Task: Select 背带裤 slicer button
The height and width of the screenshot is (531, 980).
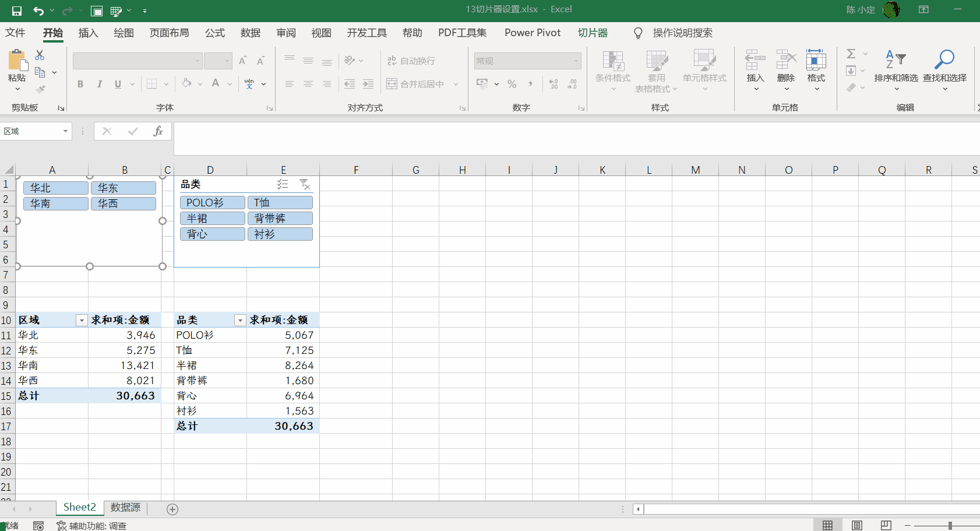Action: [x=280, y=218]
